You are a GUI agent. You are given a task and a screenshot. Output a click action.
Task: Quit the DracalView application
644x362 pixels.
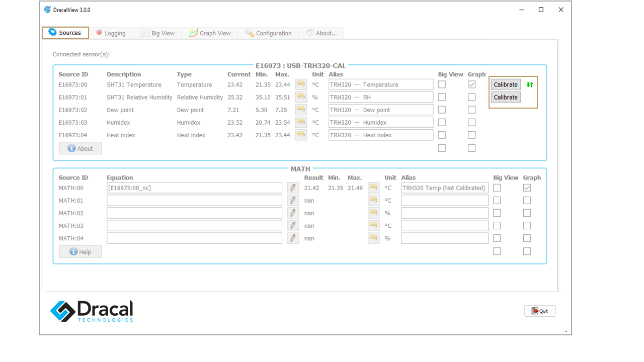540,311
